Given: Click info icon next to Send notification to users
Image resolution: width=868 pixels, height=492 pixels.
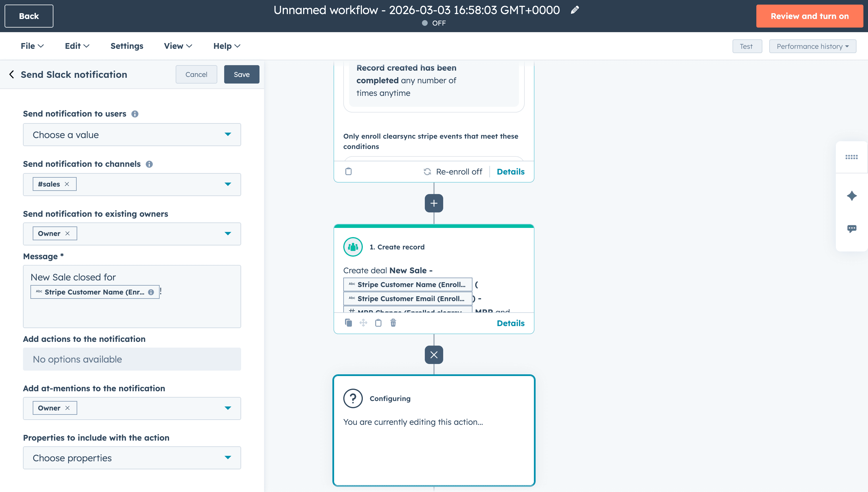Looking at the screenshot, I should tap(135, 114).
